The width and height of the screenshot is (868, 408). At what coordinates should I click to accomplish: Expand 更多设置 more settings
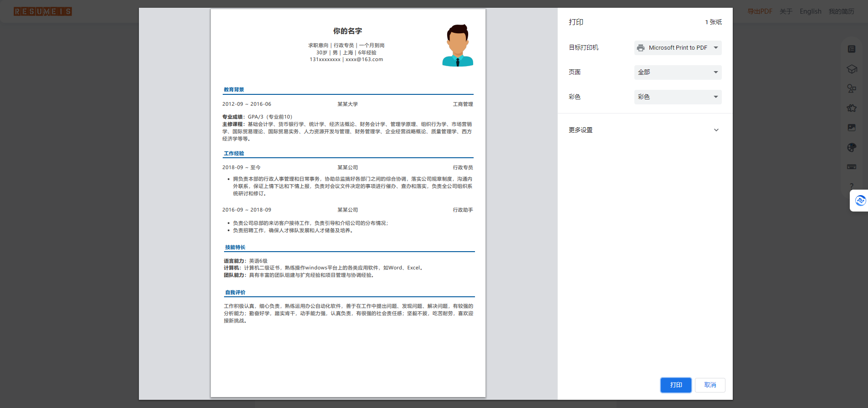(x=645, y=130)
